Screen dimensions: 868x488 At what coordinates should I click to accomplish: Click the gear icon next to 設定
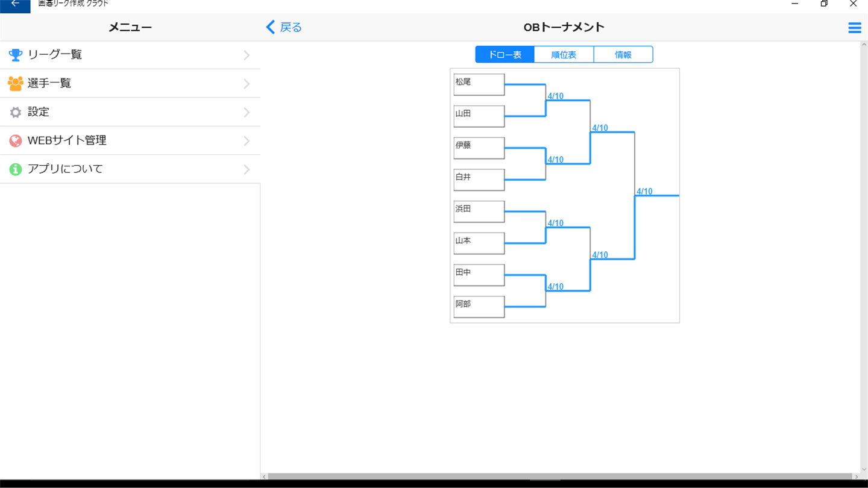(x=15, y=112)
